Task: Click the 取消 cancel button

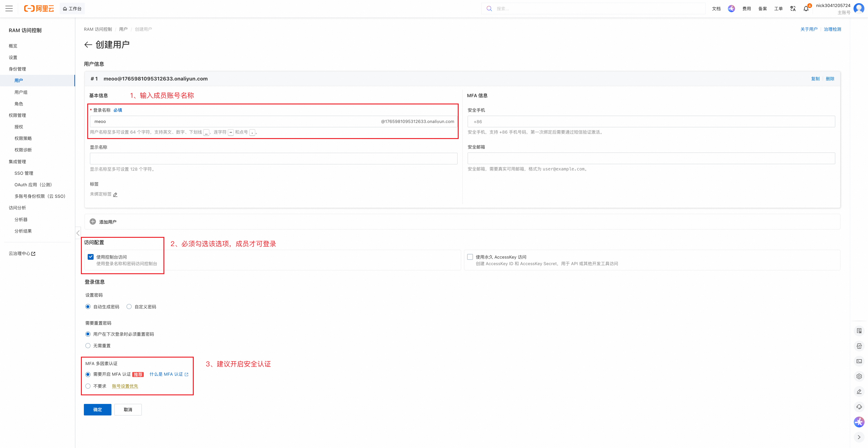Action: point(128,410)
